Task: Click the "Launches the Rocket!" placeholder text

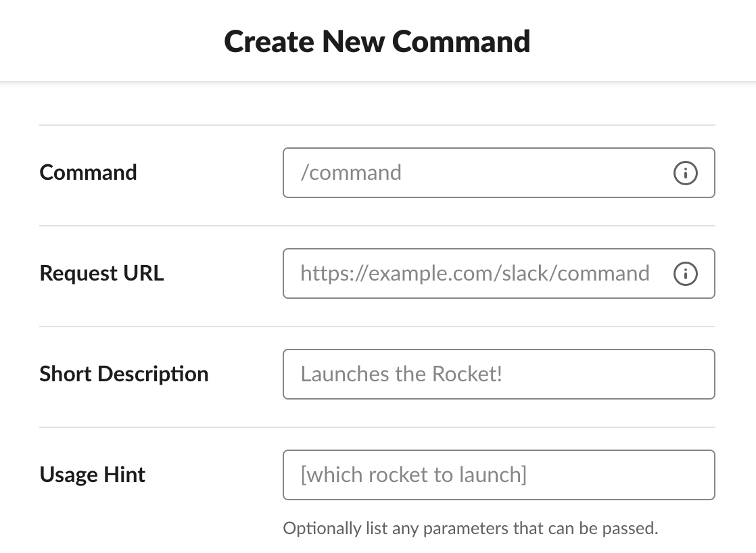Action: pyautogui.click(x=402, y=374)
